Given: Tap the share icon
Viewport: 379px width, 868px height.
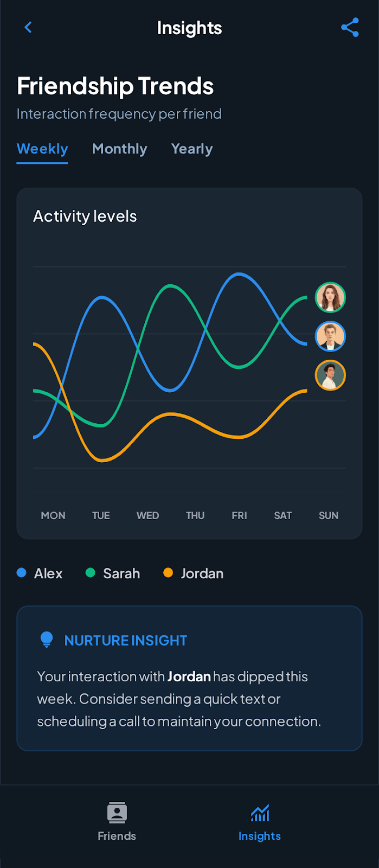Looking at the screenshot, I should click(x=350, y=27).
